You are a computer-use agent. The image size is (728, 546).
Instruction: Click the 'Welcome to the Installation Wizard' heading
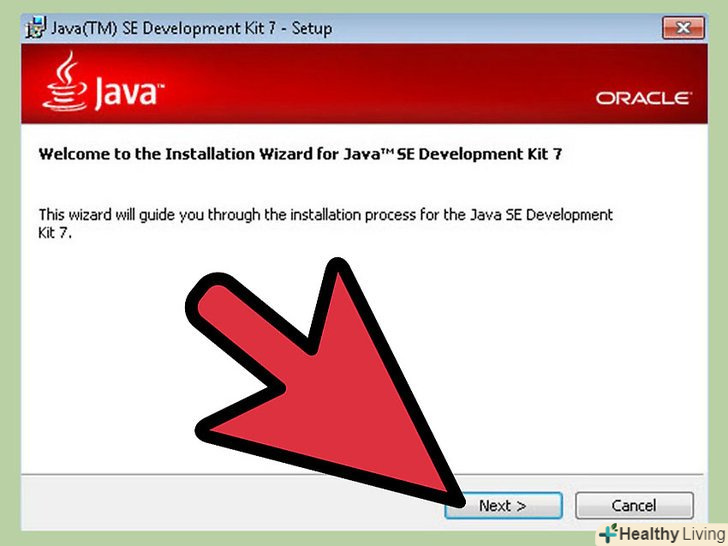coord(300,154)
